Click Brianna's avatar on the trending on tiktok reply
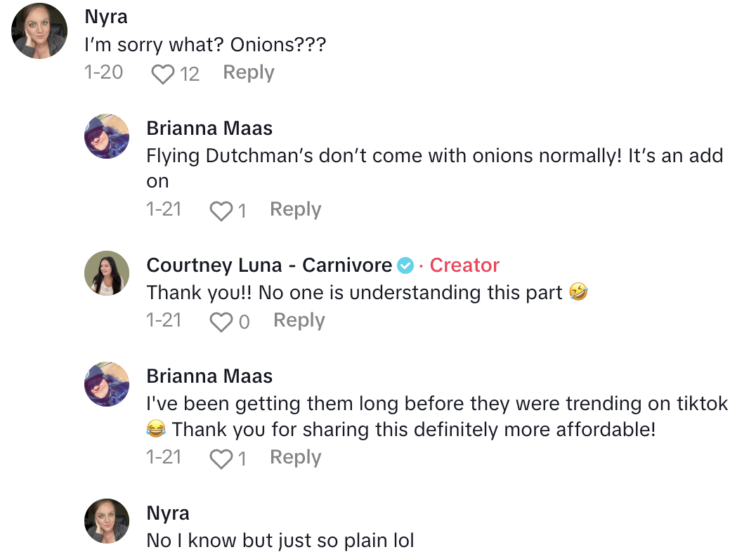 [x=107, y=384]
